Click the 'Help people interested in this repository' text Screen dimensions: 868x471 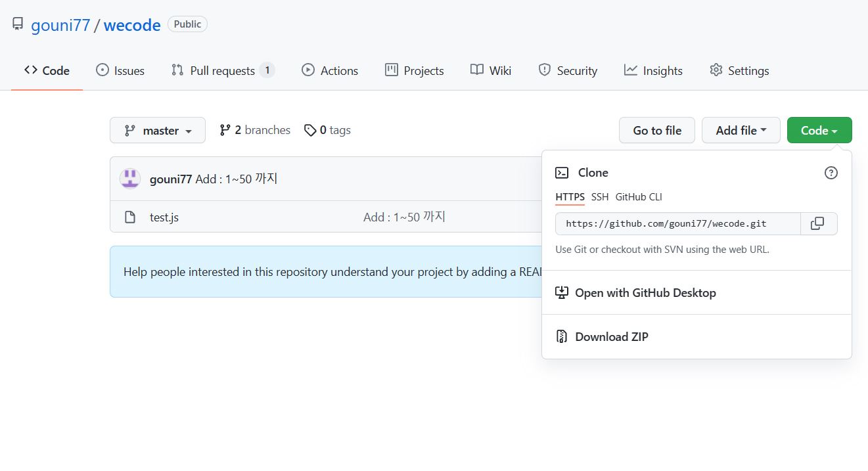click(332, 272)
